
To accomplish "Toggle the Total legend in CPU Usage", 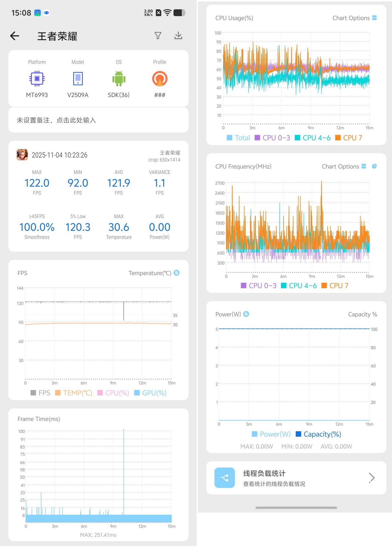I will (x=238, y=138).
